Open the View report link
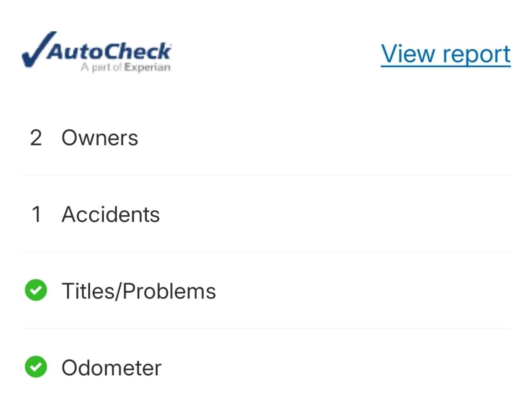The width and height of the screenshot is (532, 399). tap(446, 54)
